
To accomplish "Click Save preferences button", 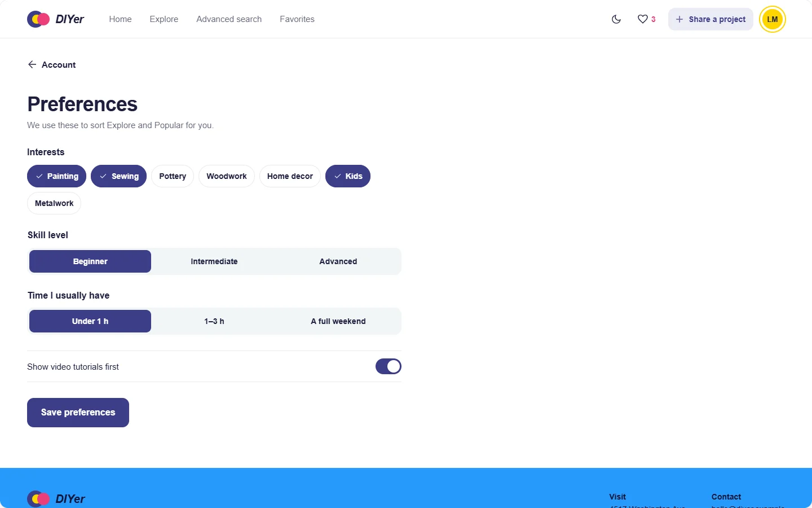I will [78, 413].
